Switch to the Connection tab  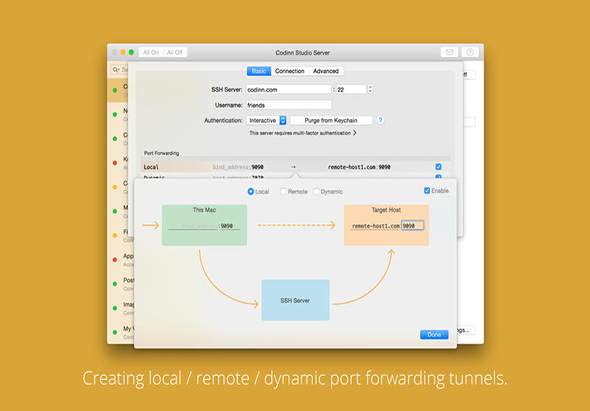(289, 71)
